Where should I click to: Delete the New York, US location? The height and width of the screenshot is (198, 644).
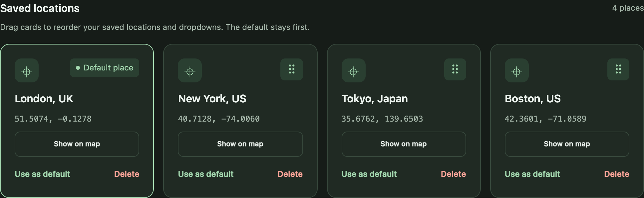point(290,174)
